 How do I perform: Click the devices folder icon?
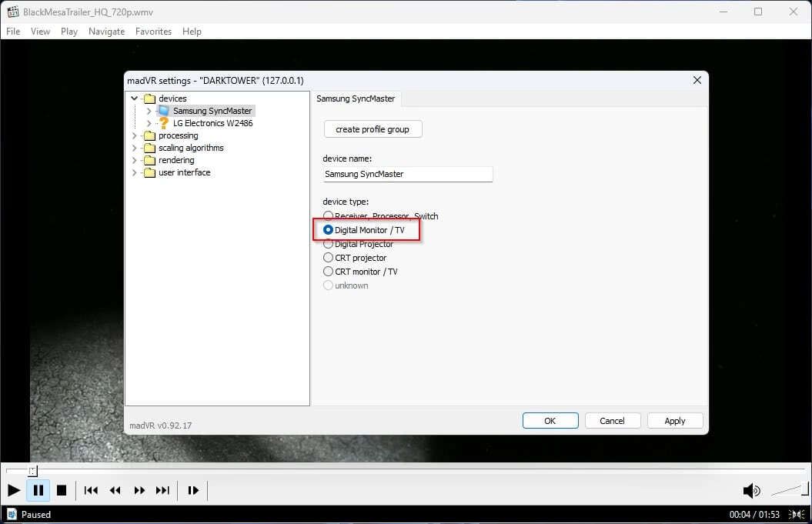(x=149, y=98)
